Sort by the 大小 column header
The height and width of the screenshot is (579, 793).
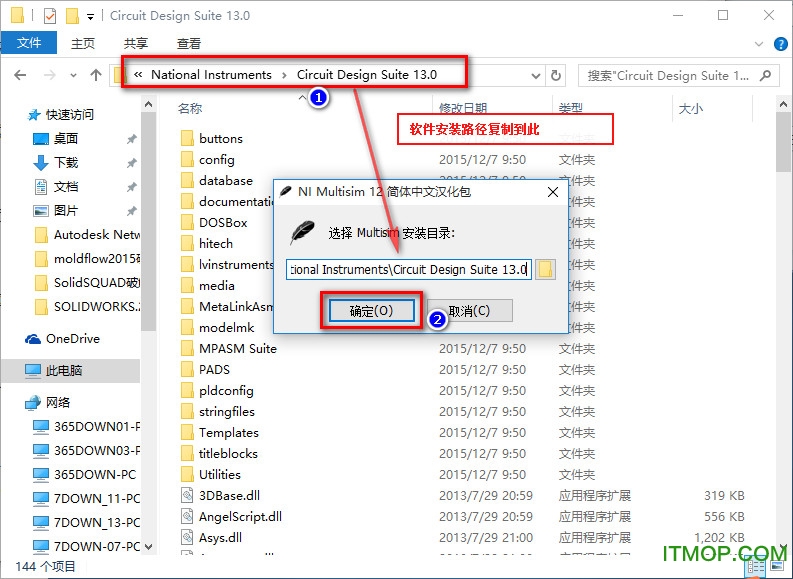coord(690,108)
